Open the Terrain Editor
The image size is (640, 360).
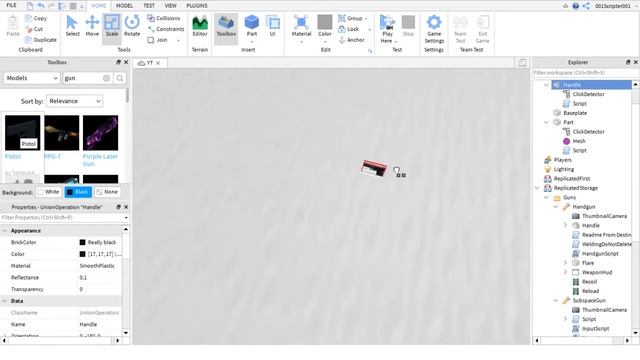[200, 26]
